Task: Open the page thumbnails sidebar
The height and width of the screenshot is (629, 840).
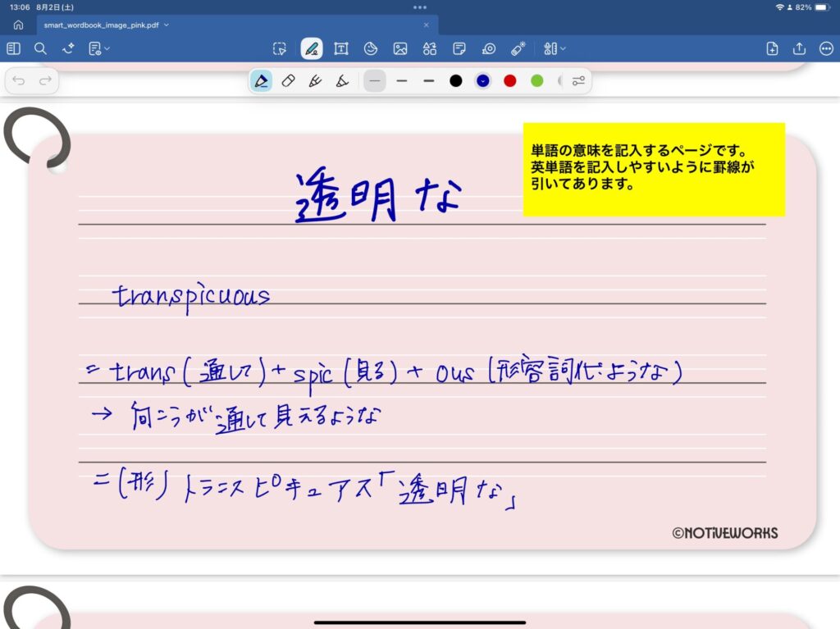Action: 13,48
